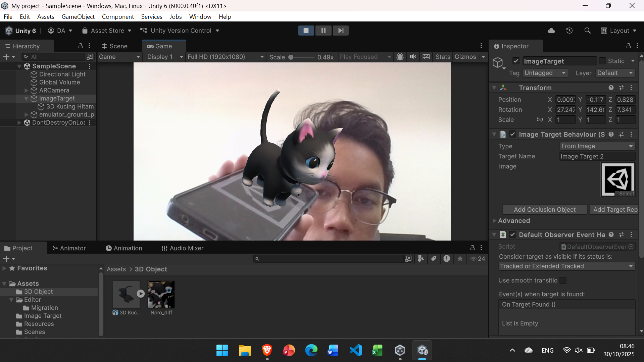Pause the running game
Viewport: 644px width, 362px height.
click(x=323, y=31)
